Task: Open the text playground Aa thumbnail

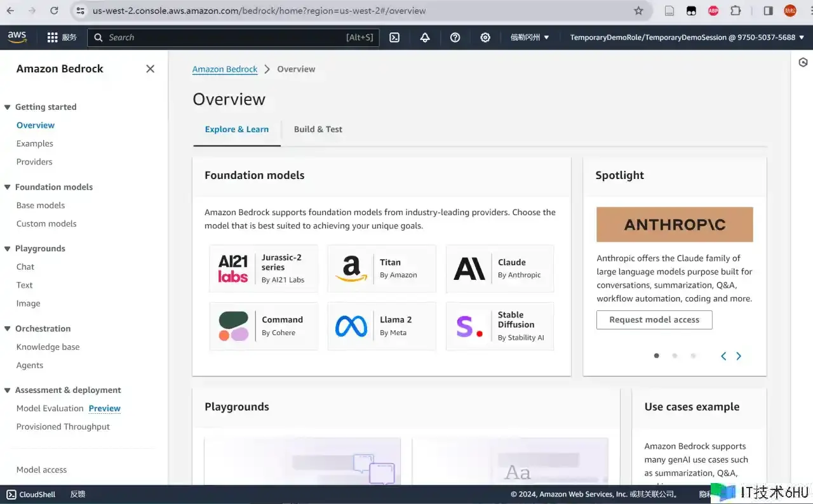Action: point(510,461)
